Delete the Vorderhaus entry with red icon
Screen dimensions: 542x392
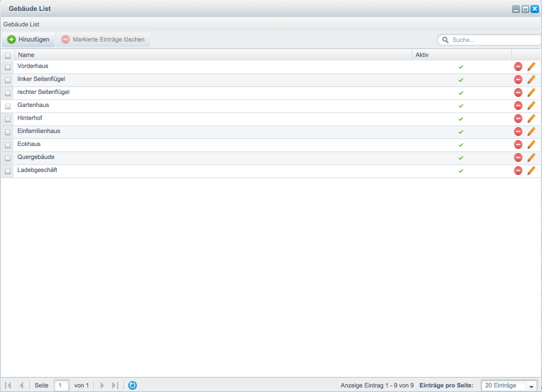coord(518,66)
